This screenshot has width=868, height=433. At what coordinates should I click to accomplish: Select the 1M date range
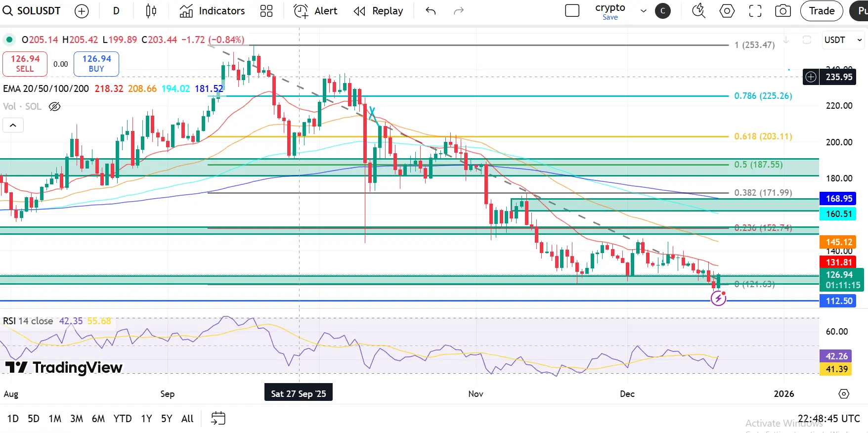(x=55, y=419)
